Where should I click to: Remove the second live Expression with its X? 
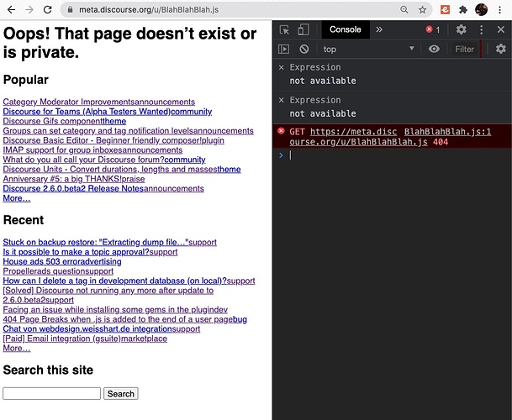281,100
